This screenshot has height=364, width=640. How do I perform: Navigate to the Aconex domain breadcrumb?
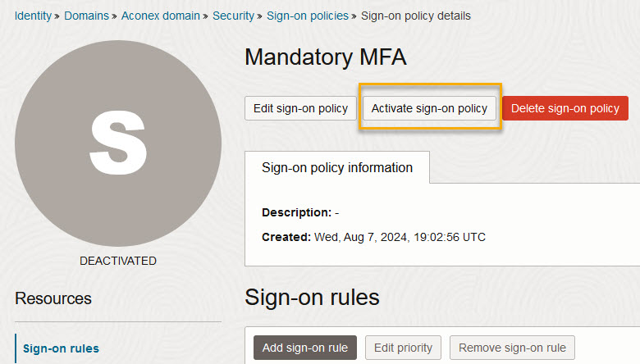point(160,16)
